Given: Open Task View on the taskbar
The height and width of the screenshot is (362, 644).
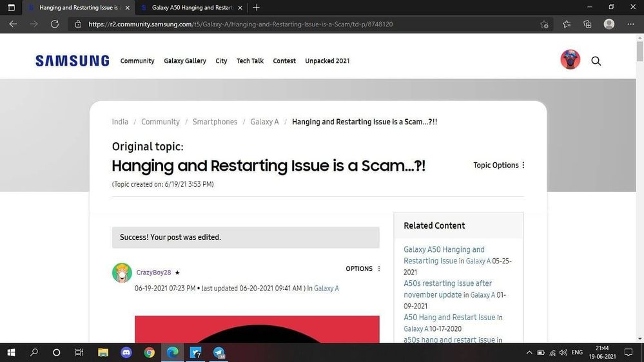Looking at the screenshot, I should tap(79, 352).
